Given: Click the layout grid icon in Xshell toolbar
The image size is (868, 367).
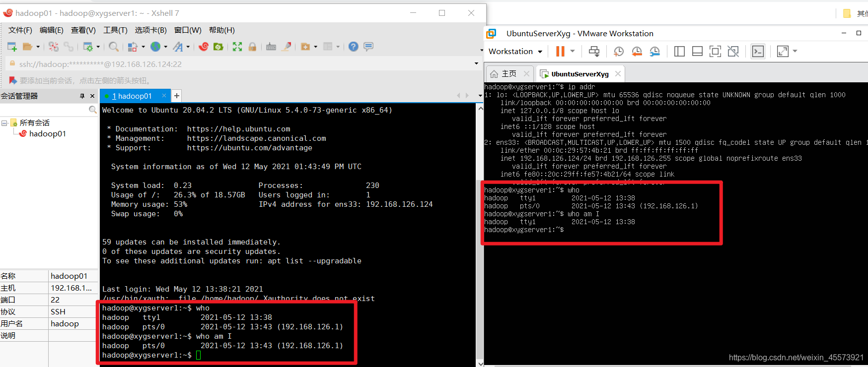Looking at the screenshot, I should (x=328, y=47).
